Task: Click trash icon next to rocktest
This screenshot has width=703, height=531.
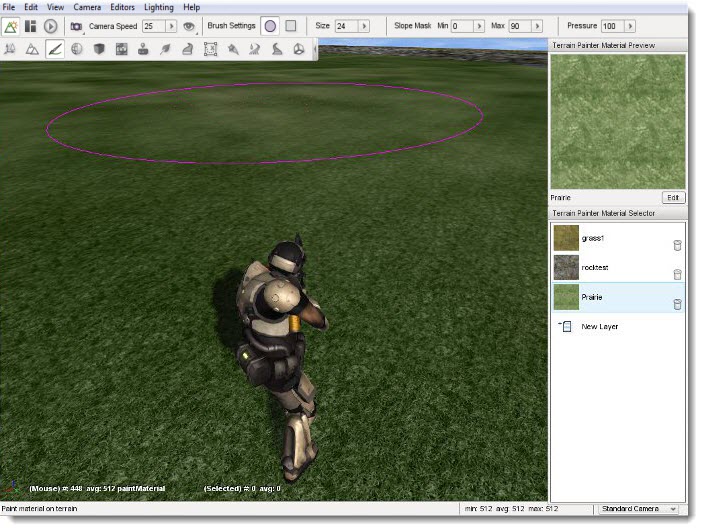Action: pos(677,274)
